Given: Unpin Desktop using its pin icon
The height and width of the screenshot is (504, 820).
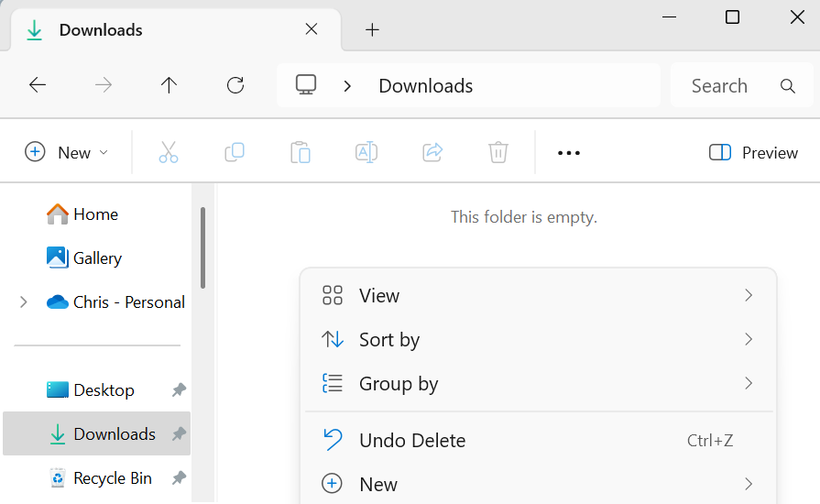Looking at the screenshot, I should (x=180, y=390).
